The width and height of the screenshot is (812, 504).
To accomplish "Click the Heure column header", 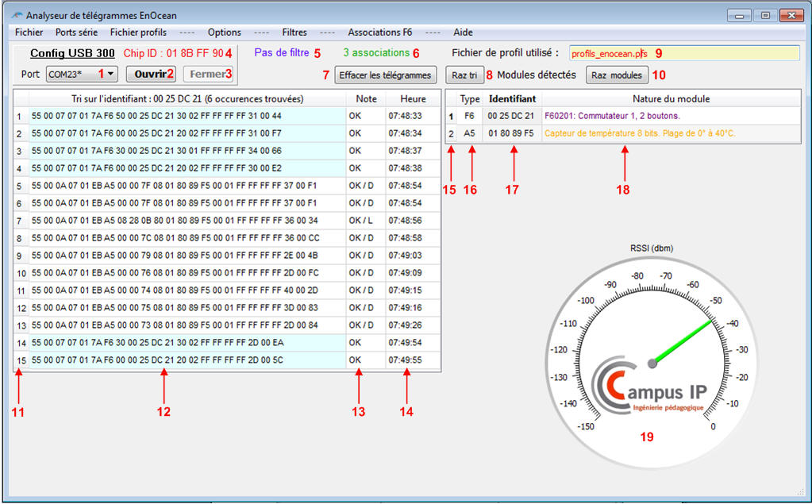I will [413, 99].
